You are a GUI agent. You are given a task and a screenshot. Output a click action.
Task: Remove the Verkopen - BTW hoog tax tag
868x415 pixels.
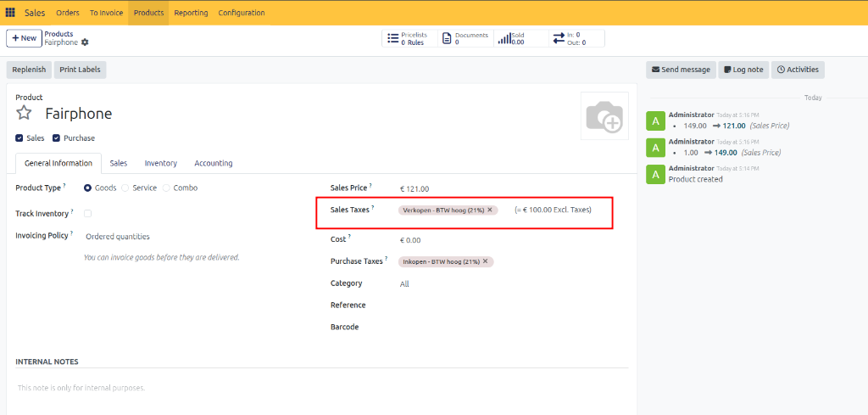490,210
